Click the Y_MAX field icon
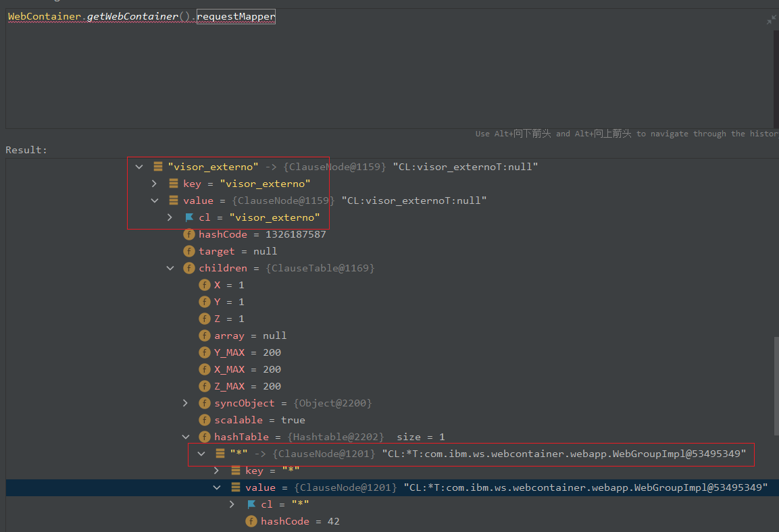Viewport: 779px width, 532px height. tap(204, 352)
